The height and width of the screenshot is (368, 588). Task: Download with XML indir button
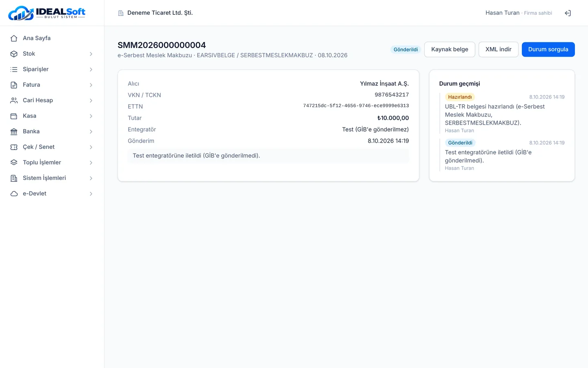498,49
